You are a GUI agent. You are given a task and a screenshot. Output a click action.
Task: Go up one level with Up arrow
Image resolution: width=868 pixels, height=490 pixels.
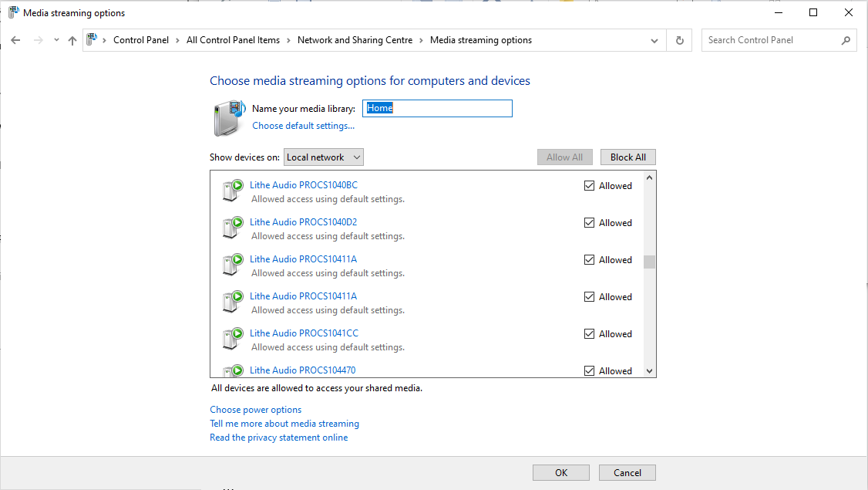72,40
